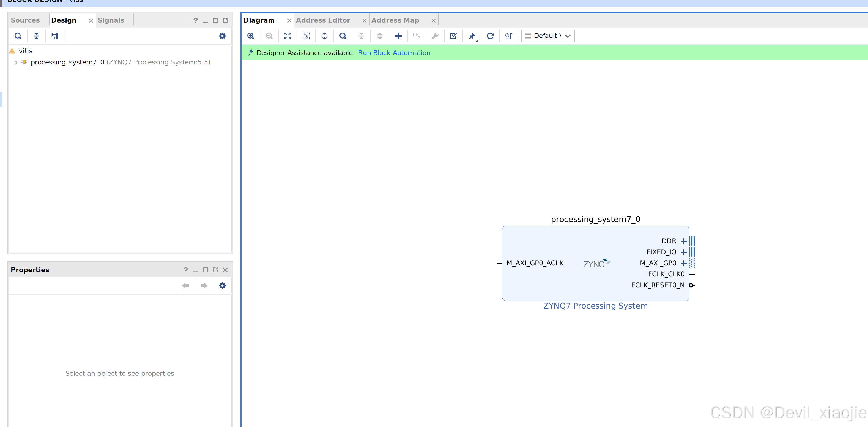
Task: Click the Zoom Fit icon in Diagram toolbar
Action: tap(287, 36)
